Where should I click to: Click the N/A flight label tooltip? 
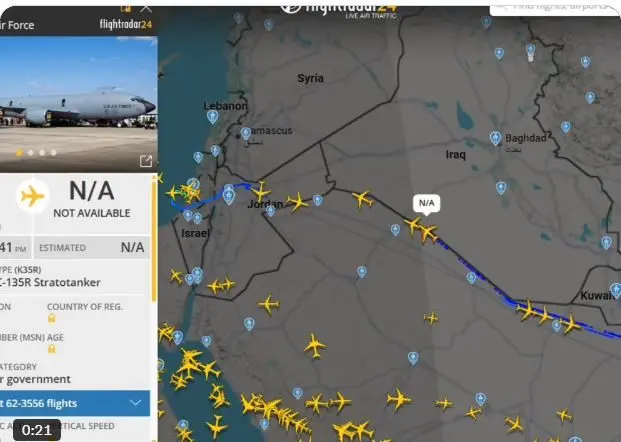[x=427, y=204]
